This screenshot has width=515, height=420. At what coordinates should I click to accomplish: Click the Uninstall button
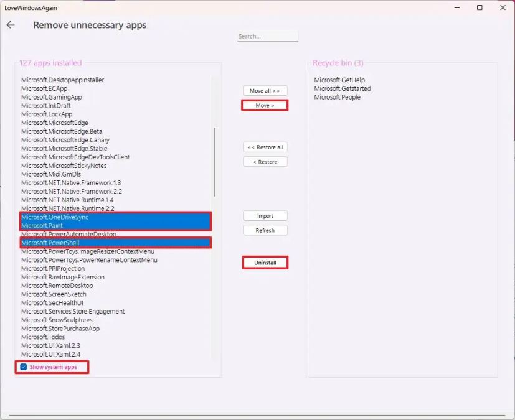tap(265, 263)
